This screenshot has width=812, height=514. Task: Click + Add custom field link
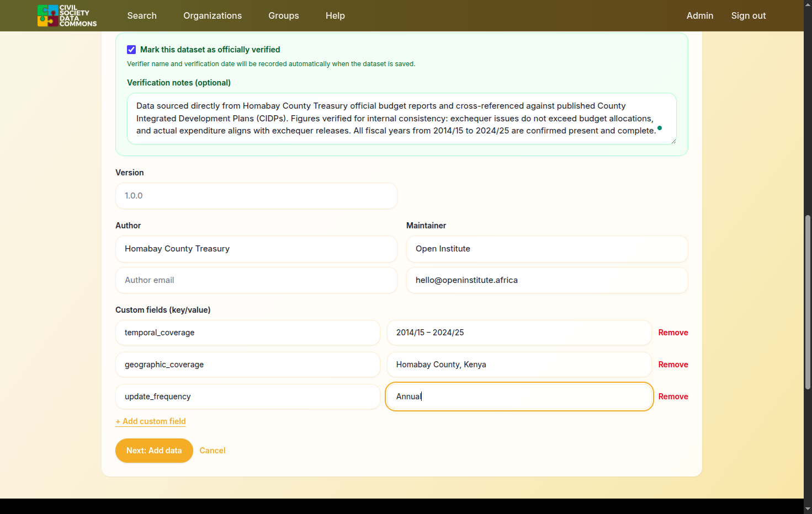tap(151, 421)
